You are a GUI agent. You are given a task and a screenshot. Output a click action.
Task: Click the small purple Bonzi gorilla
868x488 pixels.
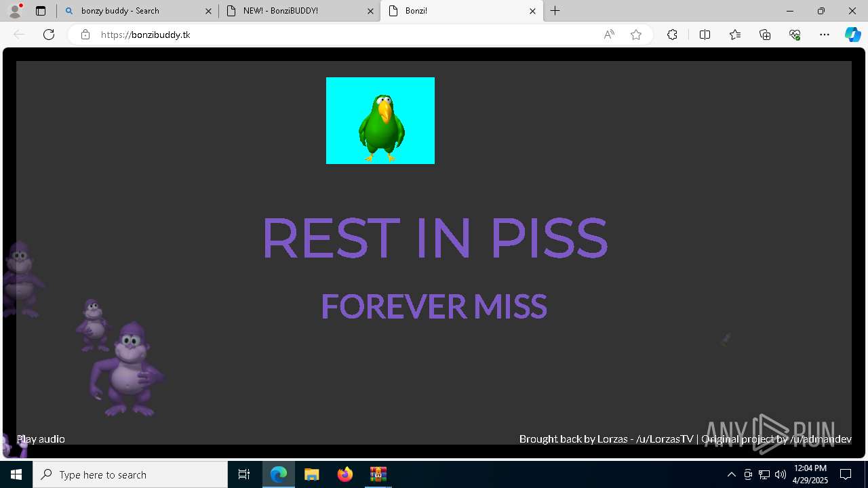point(94,325)
